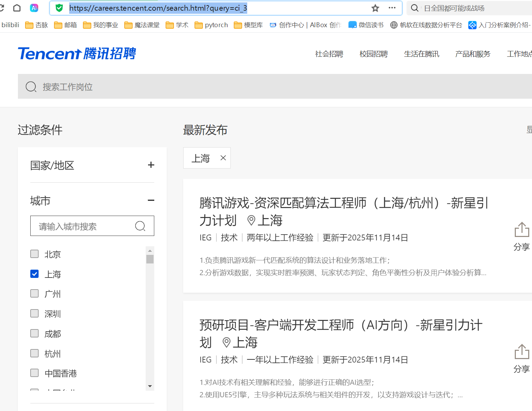Click the magnifier icon in city search box
This screenshot has height=411, width=532.
coord(140,226)
